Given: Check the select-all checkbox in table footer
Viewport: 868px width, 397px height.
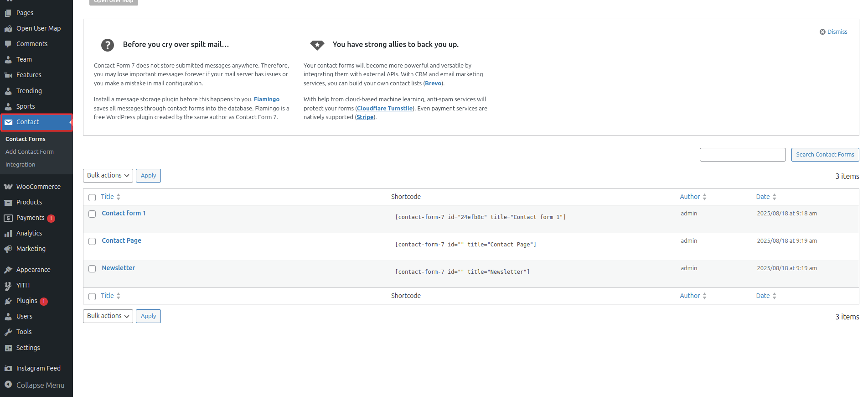Looking at the screenshot, I should click(92, 296).
